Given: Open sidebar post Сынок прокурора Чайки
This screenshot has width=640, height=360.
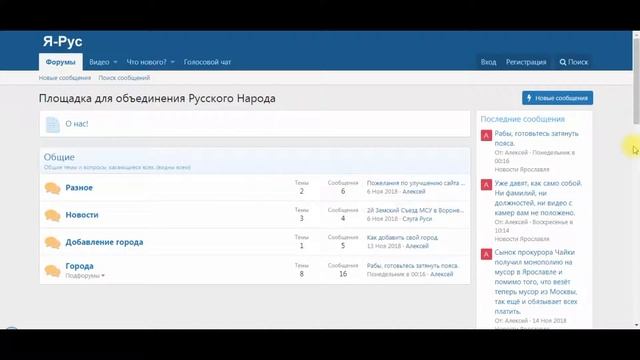Looking at the screenshot, I should [536, 282].
